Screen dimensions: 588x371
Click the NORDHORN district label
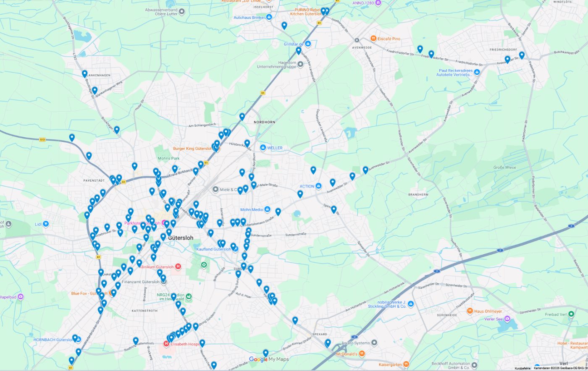pos(265,122)
